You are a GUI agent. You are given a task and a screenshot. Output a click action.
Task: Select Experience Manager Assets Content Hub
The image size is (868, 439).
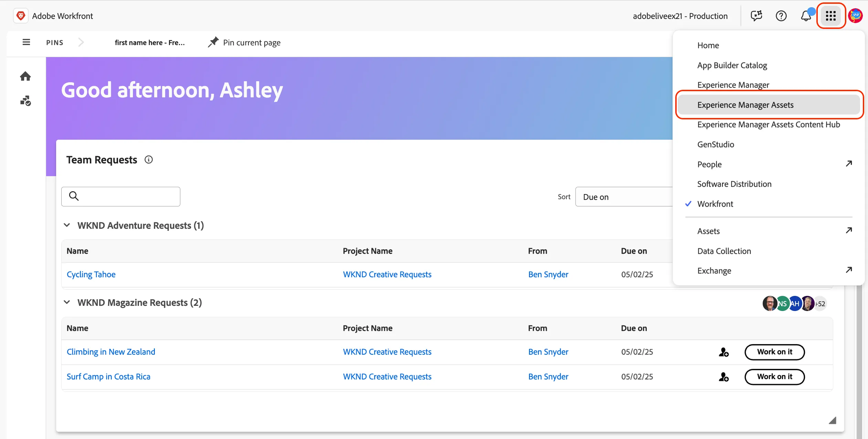pyautogui.click(x=769, y=125)
